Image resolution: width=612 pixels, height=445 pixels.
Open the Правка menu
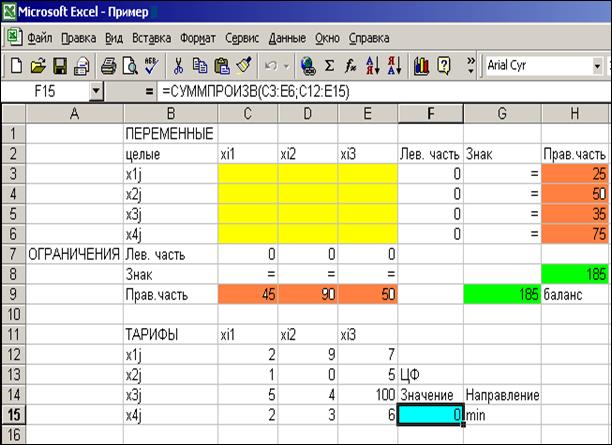[78, 38]
